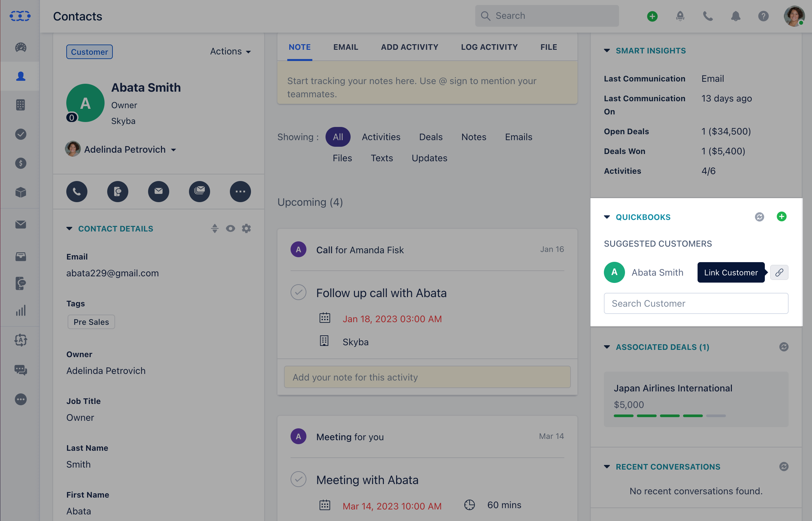Viewport: 812px width, 521px height.
Task: Open Activities checkmark icon in sidebar
Action: (21, 134)
